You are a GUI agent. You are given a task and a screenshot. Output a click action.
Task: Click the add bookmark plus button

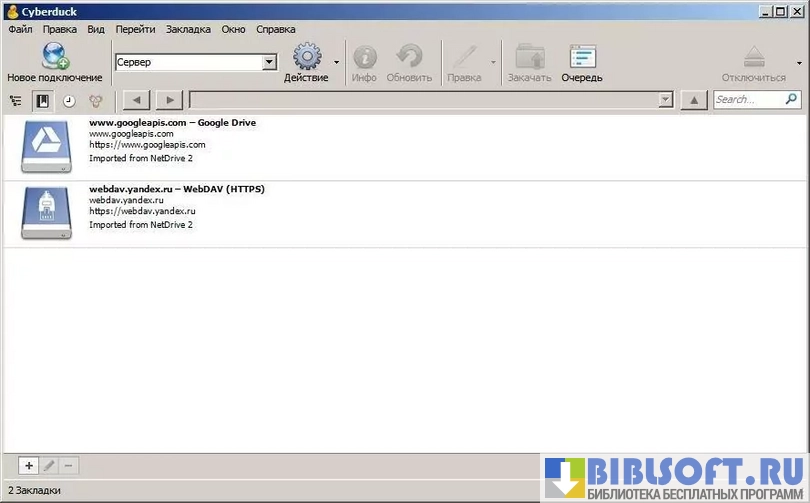(29, 466)
